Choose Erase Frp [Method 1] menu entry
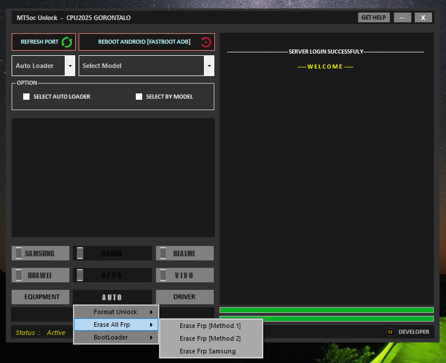The image size is (446, 363). (x=211, y=326)
